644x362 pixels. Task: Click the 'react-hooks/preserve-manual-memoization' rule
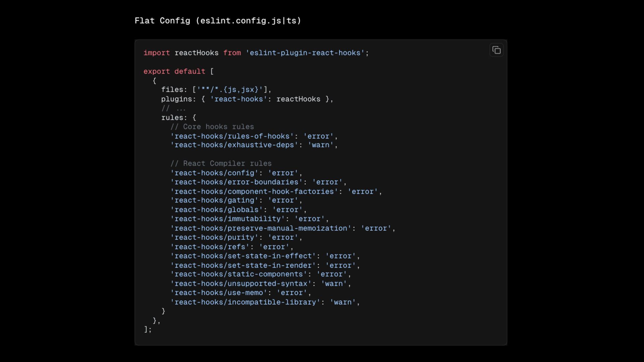tap(283, 228)
